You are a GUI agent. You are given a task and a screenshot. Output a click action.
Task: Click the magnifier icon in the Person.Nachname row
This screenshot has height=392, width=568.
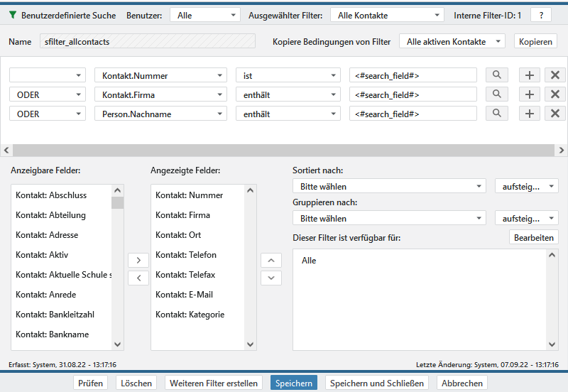pos(497,114)
